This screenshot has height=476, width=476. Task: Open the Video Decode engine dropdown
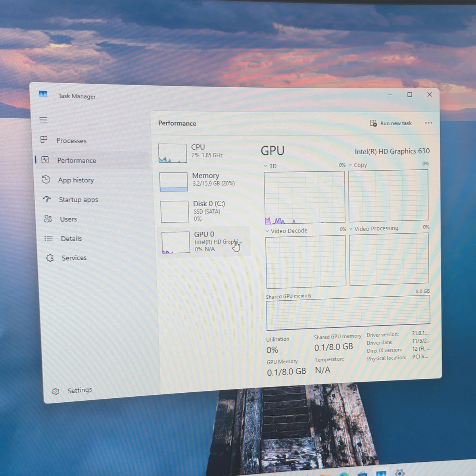(x=267, y=231)
